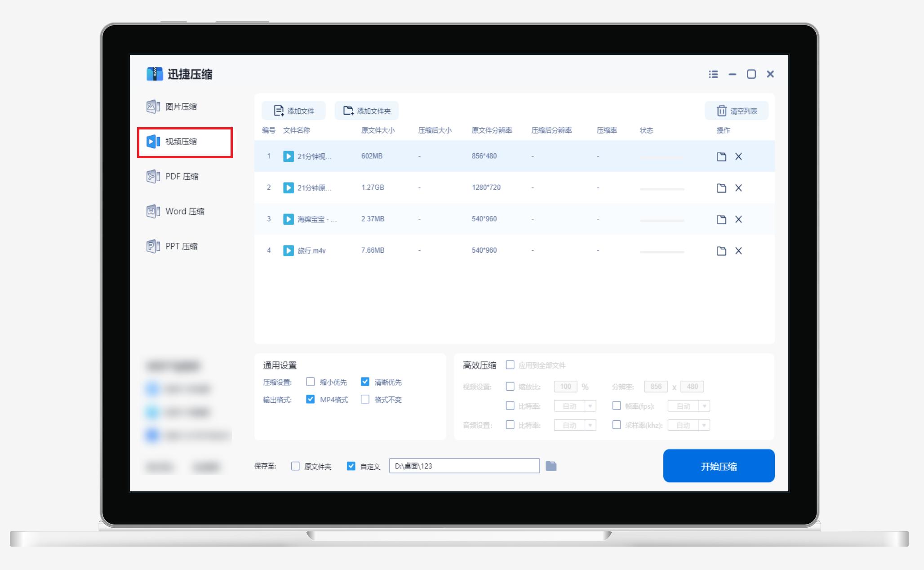Open folder for the 旅行.m4v row
The image size is (924, 570).
coord(721,251)
